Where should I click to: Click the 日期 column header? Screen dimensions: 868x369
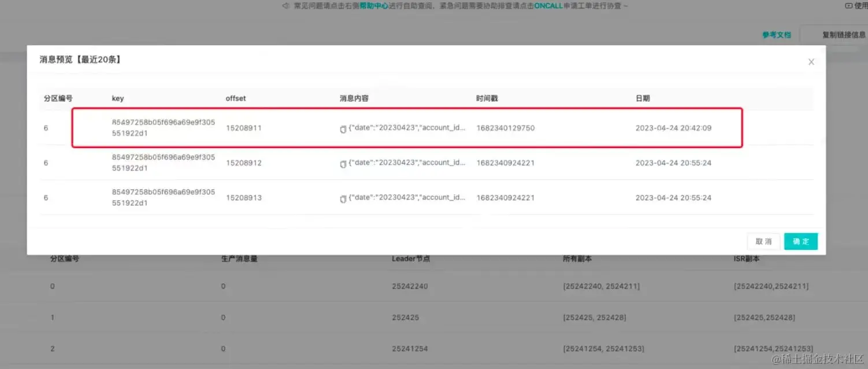[x=643, y=98]
